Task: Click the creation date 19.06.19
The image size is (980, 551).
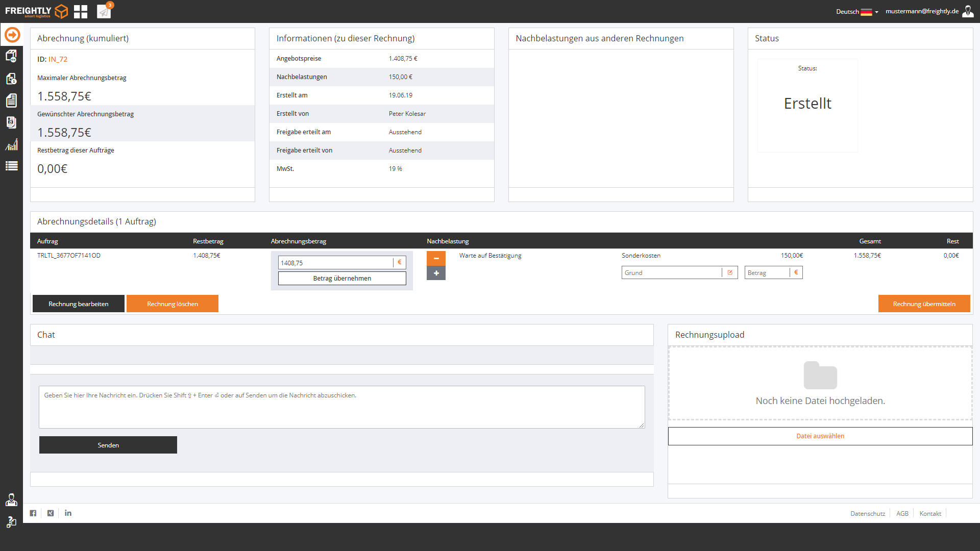Action: point(401,95)
